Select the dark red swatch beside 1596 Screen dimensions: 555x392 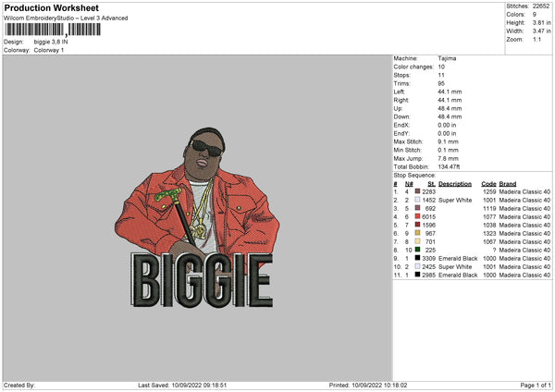coord(417,225)
